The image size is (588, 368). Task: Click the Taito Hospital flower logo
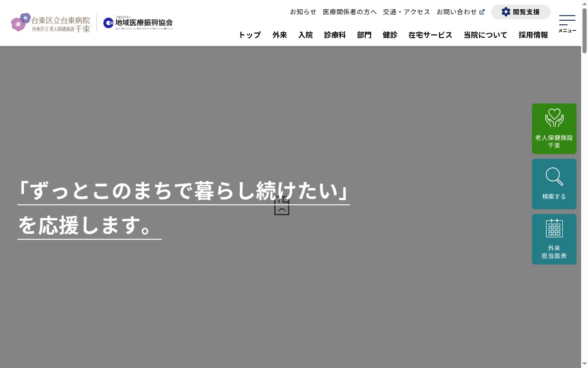pos(51,23)
